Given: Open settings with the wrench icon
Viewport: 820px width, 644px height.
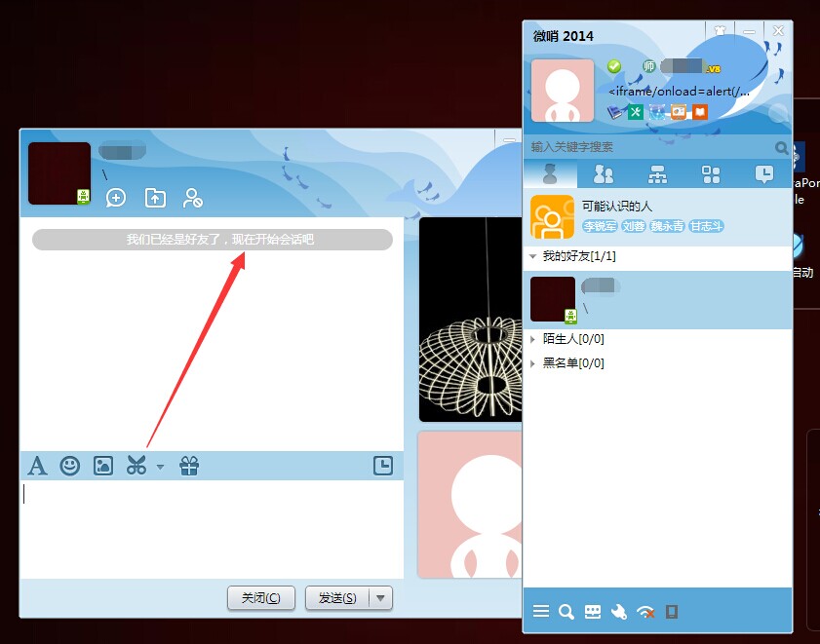Looking at the screenshot, I should pos(619,611).
